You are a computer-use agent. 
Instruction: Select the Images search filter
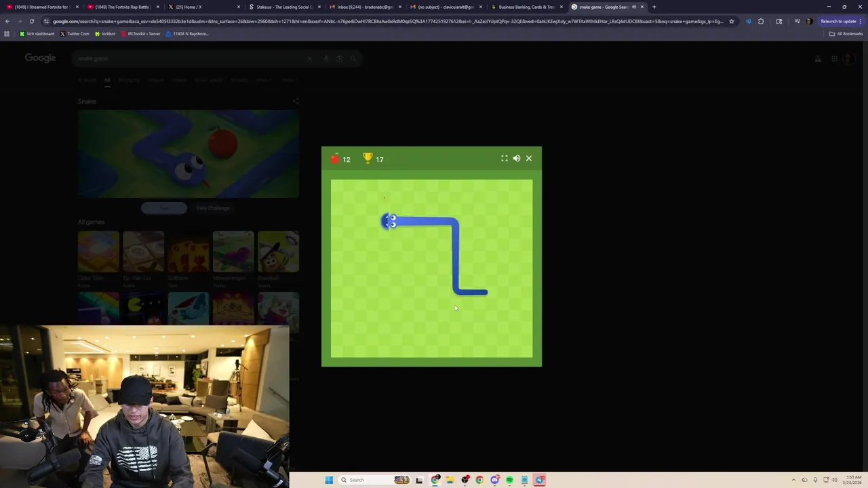(x=156, y=80)
